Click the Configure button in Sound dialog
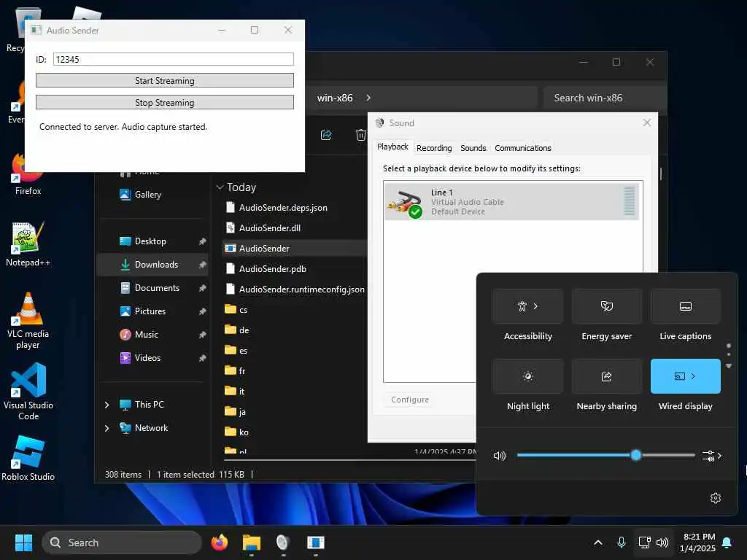The image size is (747, 560). [x=410, y=400]
